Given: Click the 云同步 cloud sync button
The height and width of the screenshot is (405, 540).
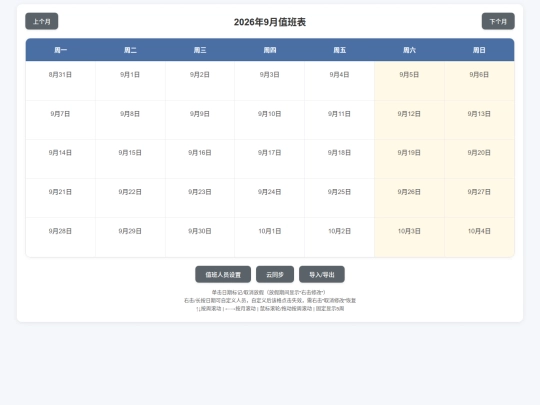Looking at the screenshot, I should coord(275,274).
